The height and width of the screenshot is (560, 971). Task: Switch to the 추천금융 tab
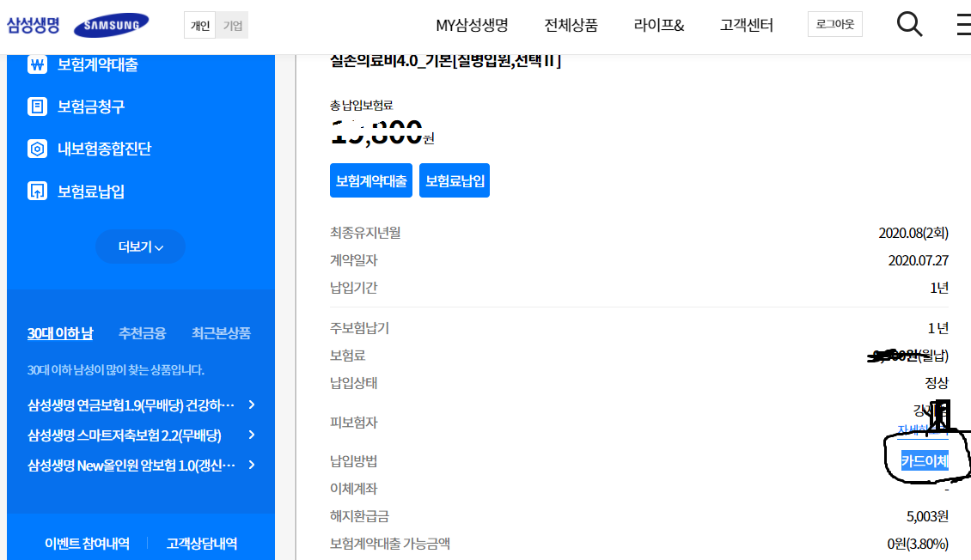coord(143,333)
